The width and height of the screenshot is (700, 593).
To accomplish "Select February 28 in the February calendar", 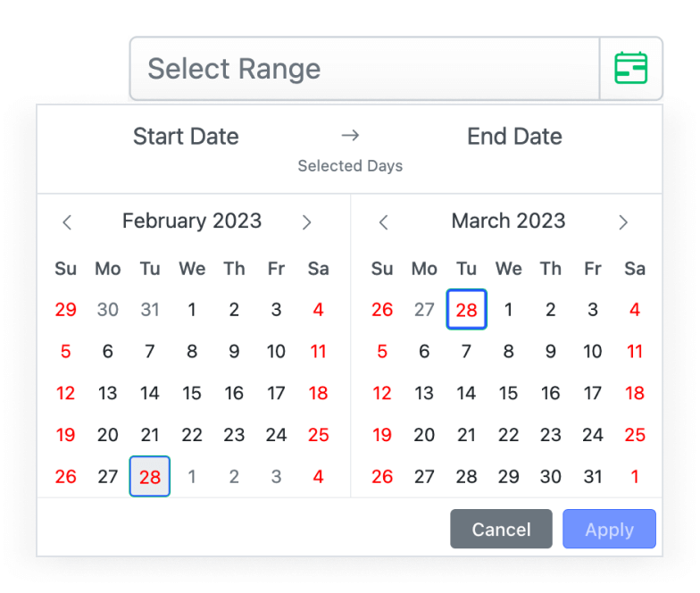I will tap(150, 477).
